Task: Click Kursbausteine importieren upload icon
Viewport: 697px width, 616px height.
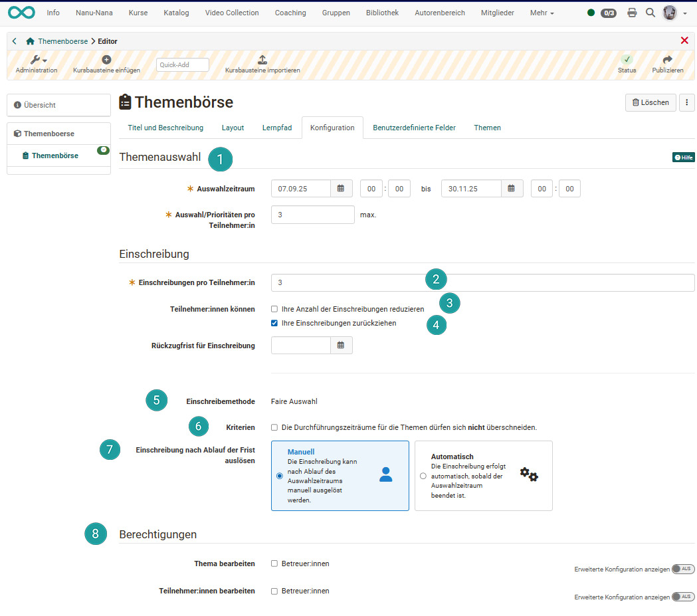Action: pos(262,60)
